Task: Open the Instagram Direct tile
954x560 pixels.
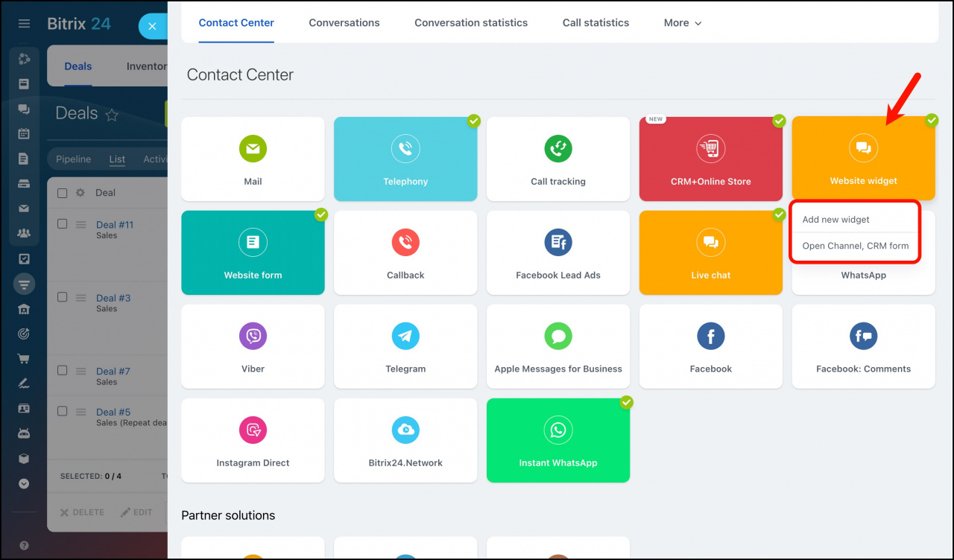Action: [253, 440]
